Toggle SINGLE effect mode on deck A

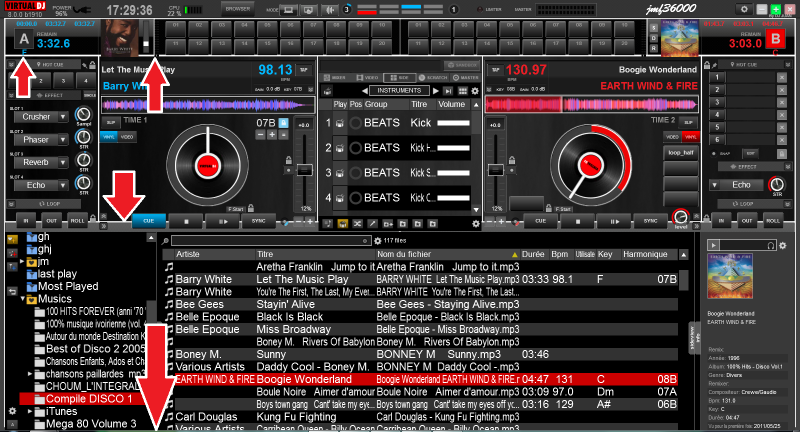click(89, 95)
